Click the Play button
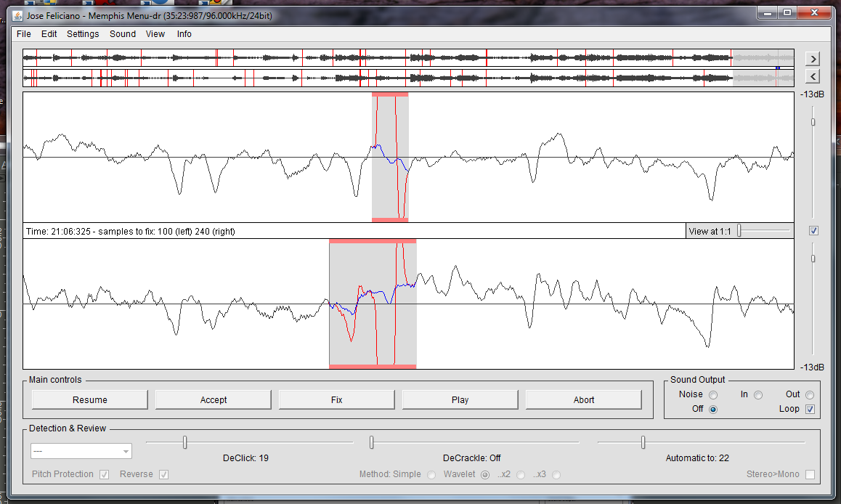This screenshot has height=504, width=841. 460,400
